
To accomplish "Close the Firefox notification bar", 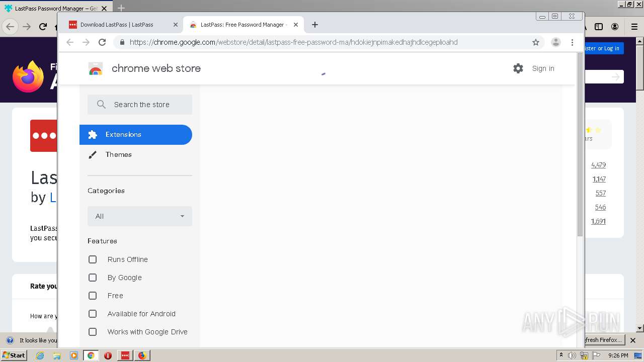I will (633, 340).
